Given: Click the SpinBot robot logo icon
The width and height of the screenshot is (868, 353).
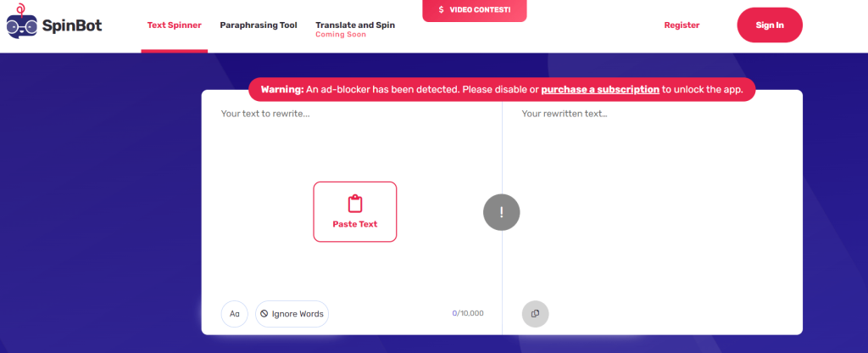Looking at the screenshot, I should [21, 21].
